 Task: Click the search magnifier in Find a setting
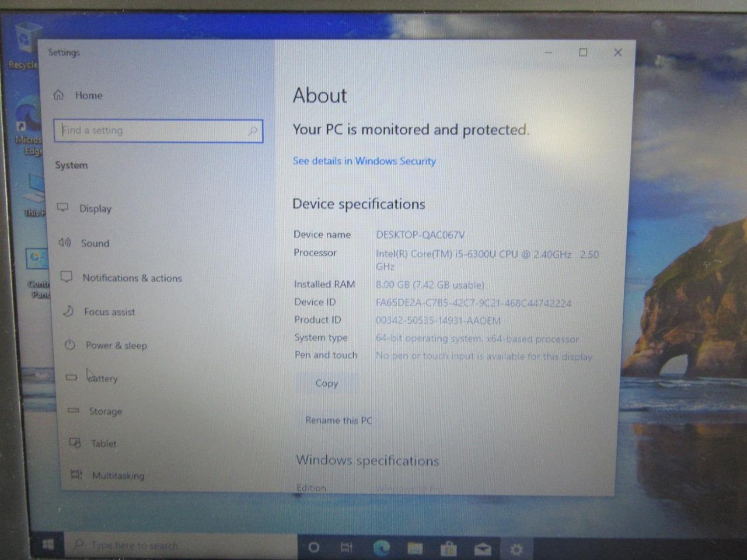pos(253,131)
